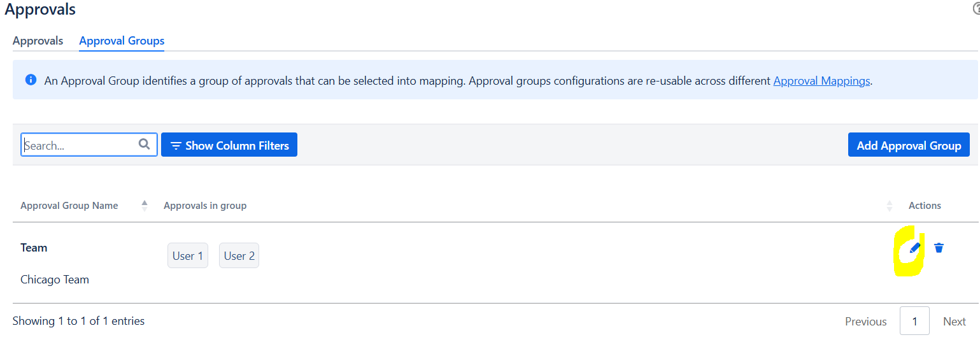Open the Approval Mappings link
This screenshot has height=342, width=980.
[821, 81]
